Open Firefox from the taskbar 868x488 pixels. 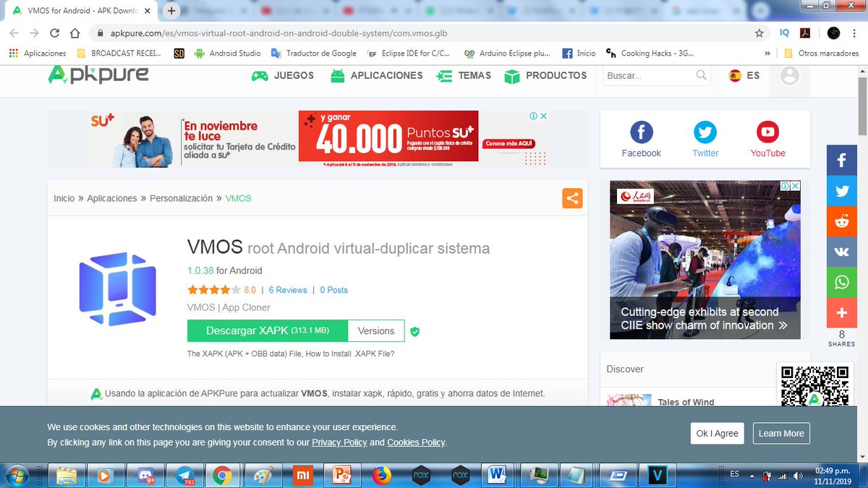coord(381,475)
